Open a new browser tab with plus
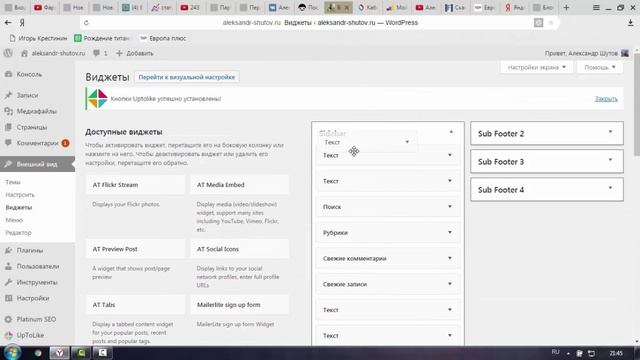Screen dimensions: 640x360 click(566, 7)
